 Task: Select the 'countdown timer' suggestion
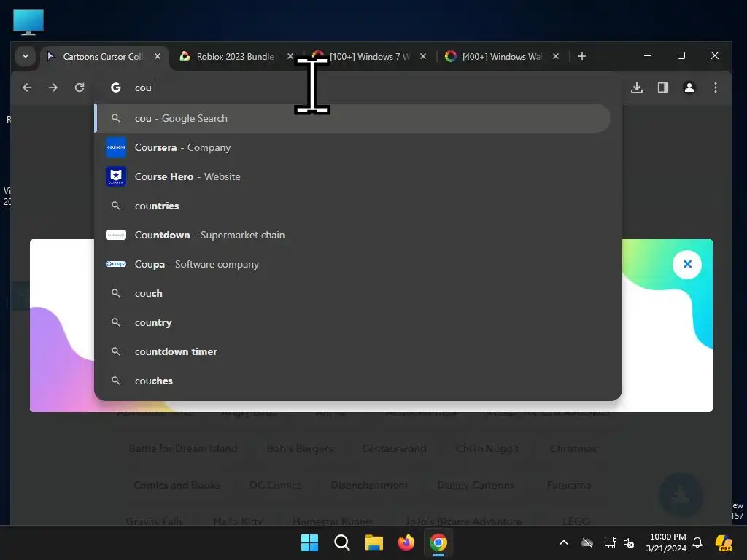point(352,352)
